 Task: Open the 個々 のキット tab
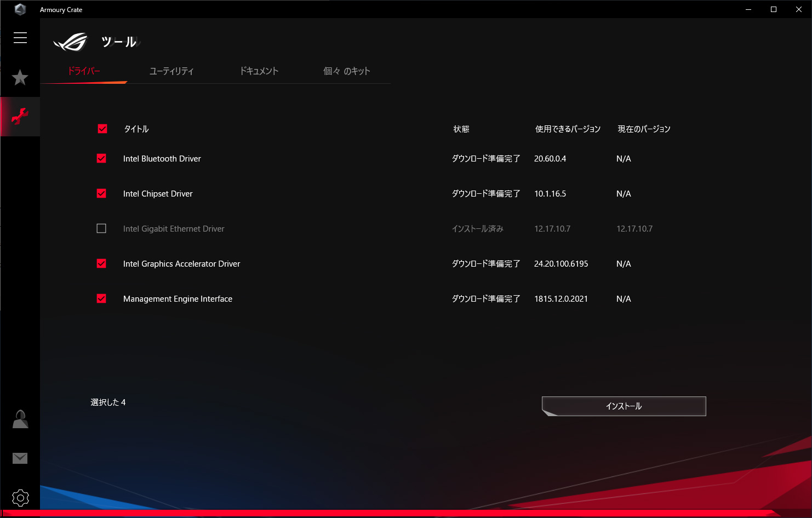347,71
